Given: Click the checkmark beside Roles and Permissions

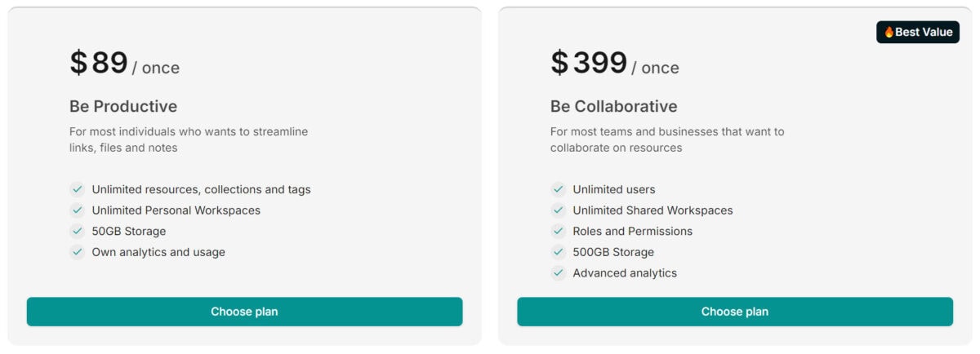Looking at the screenshot, I should (559, 231).
